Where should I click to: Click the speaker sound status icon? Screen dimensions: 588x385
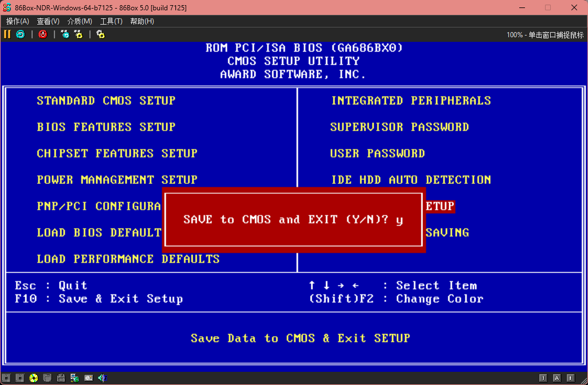(x=102, y=378)
